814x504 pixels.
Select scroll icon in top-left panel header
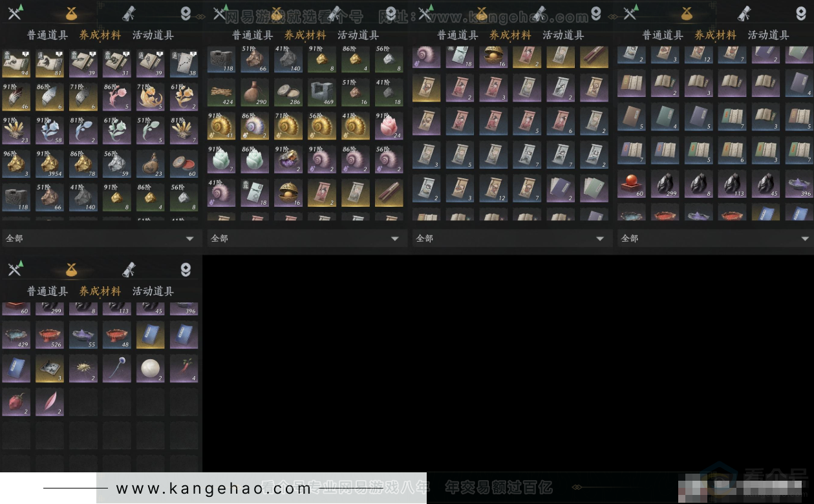129,13
